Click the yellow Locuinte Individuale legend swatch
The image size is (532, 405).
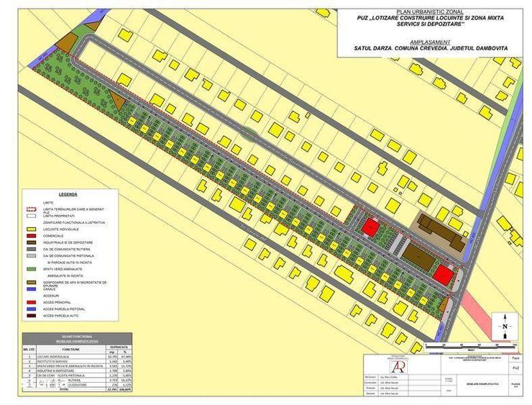coord(31,229)
